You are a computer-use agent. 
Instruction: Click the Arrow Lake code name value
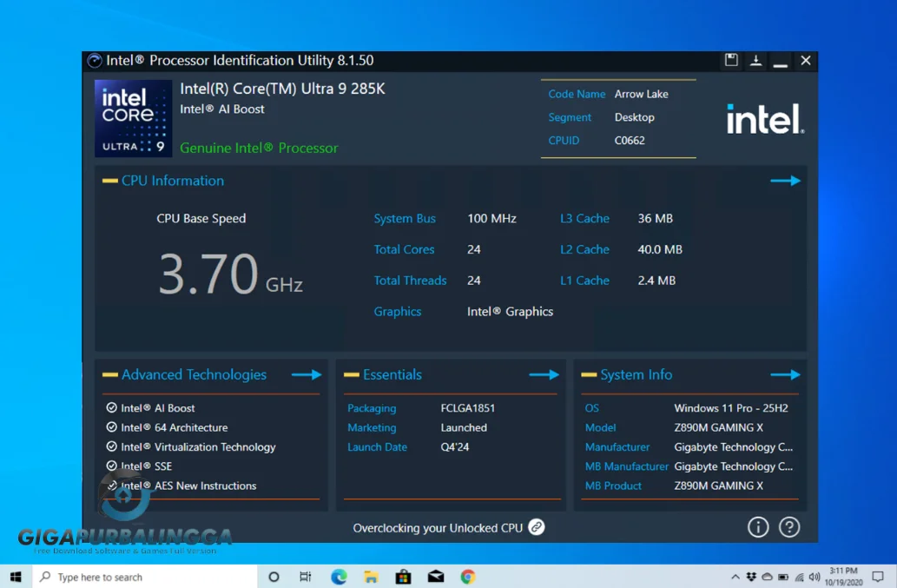(x=642, y=94)
